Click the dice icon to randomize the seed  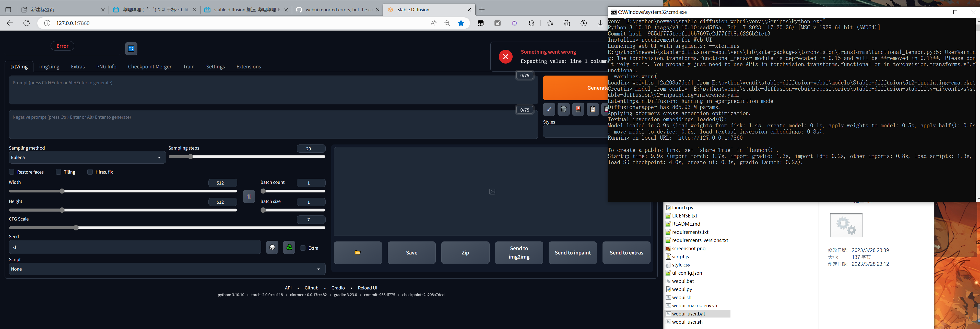(272, 247)
